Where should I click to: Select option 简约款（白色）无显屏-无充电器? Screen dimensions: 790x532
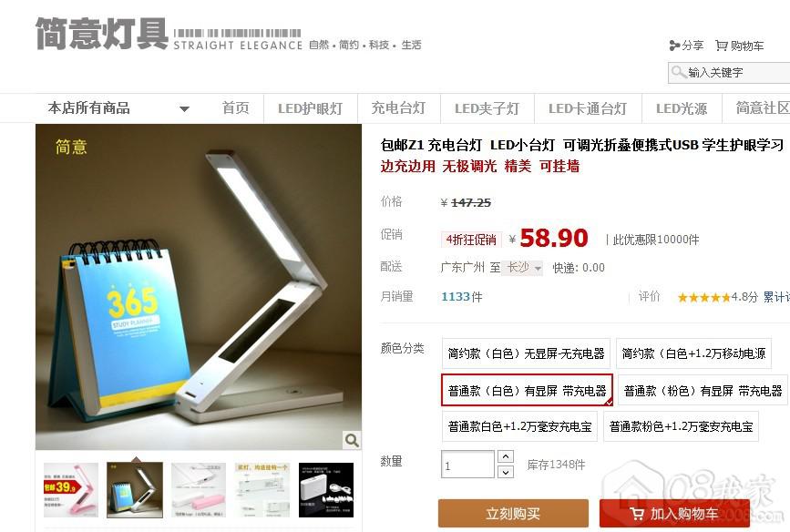526,353
